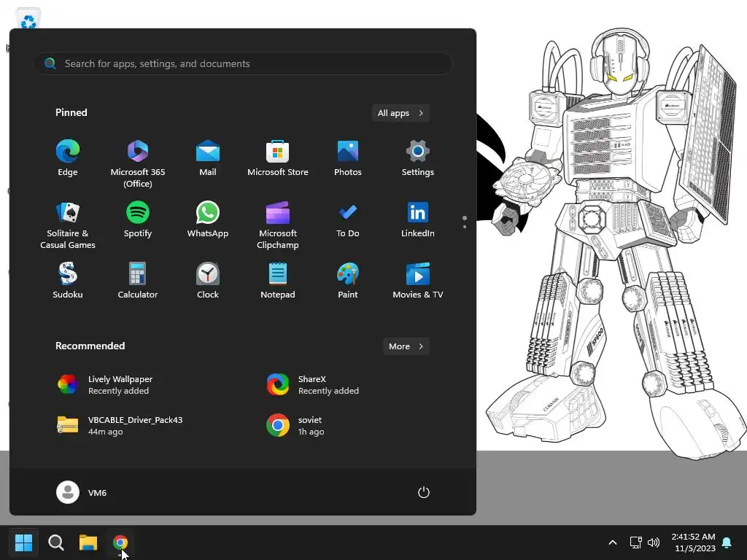Open notifications bell icon
The height and width of the screenshot is (560, 747).
click(x=727, y=542)
